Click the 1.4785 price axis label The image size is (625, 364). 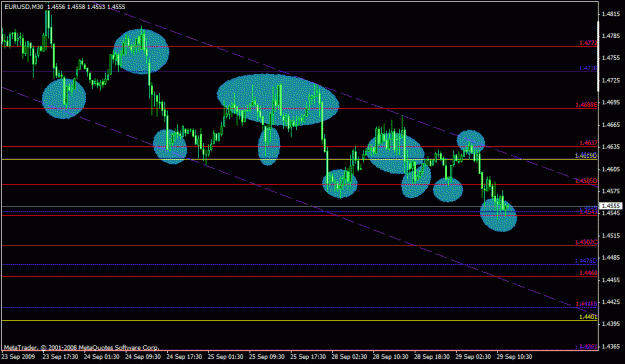coord(611,36)
